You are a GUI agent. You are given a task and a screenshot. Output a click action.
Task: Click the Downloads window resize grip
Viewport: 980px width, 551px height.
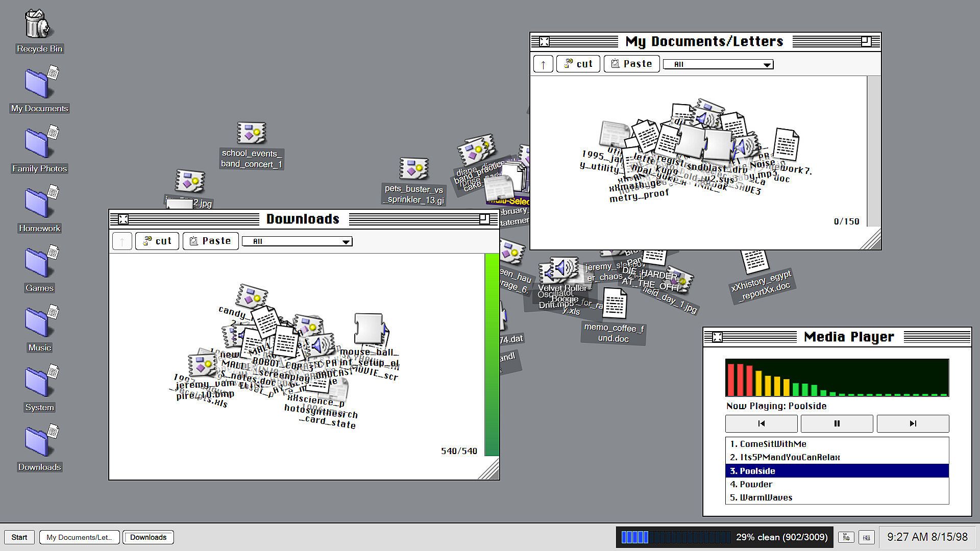tap(489, 469)
